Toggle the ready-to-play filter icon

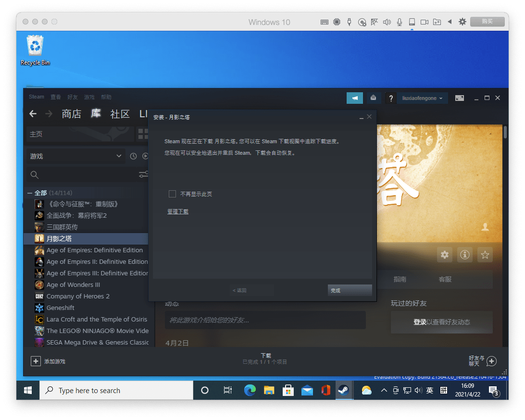145,156
